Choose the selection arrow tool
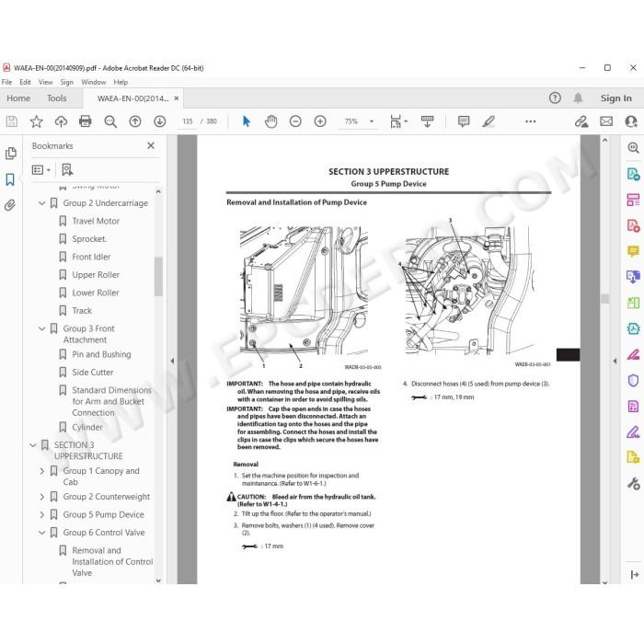This screenshot has height=644, width=644. click(247, 121)
